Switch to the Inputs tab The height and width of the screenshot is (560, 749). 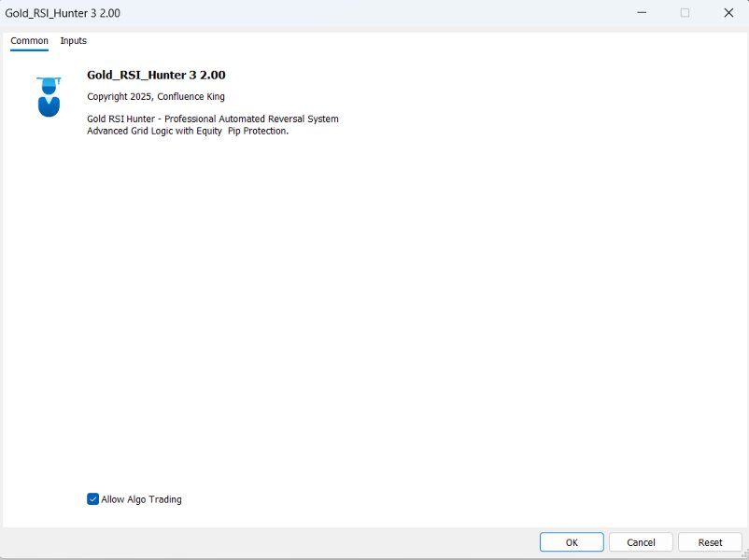coord(73,41)
